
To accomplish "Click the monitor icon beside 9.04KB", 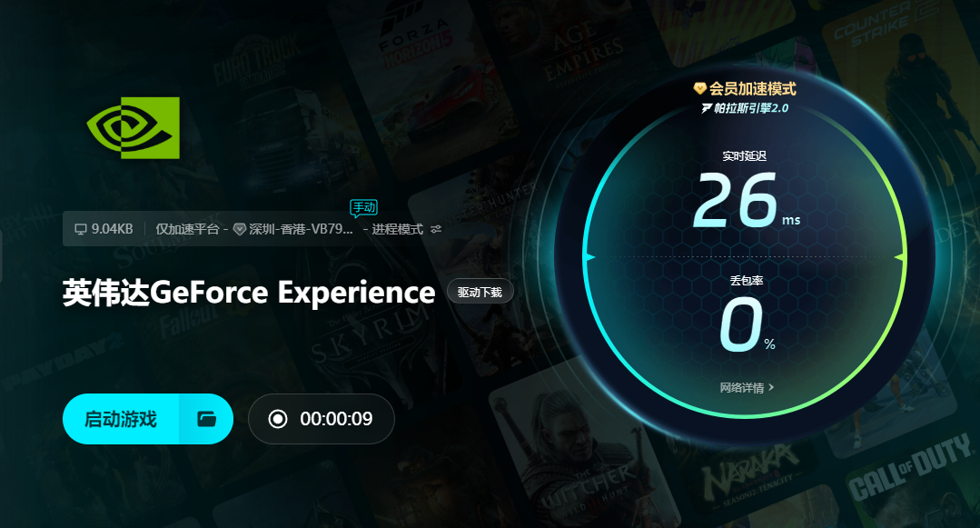I will click(81, 229).
